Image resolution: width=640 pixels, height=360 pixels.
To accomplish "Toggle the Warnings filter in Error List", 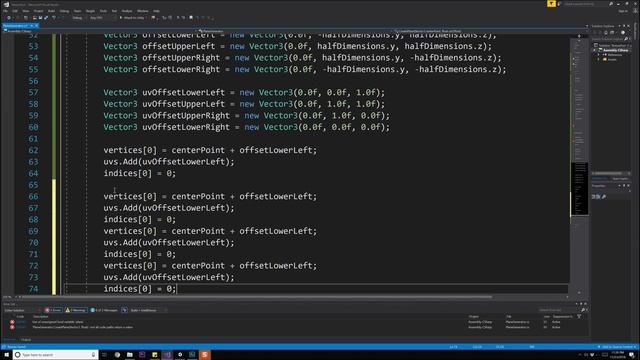I will point(76,310).
